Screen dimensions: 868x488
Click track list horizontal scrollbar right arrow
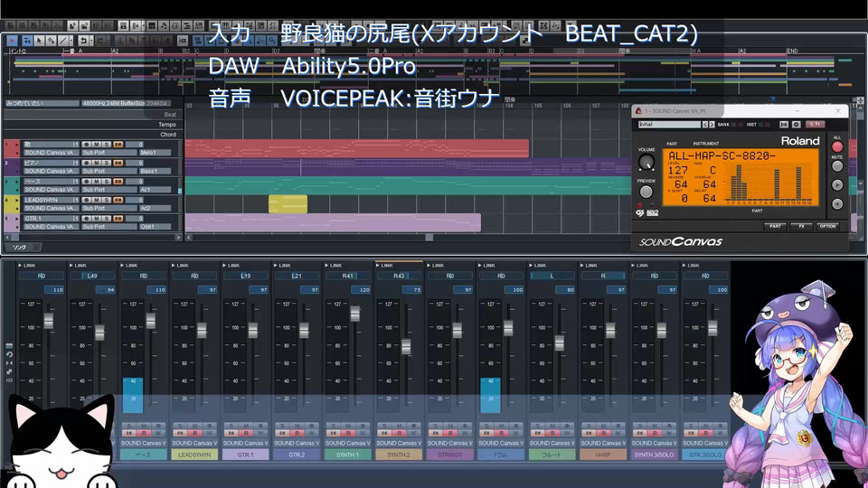click(x=178, y=238)
